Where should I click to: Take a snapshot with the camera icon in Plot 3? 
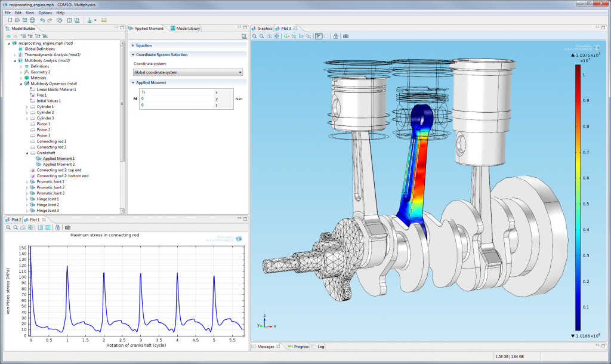[346, 36]
